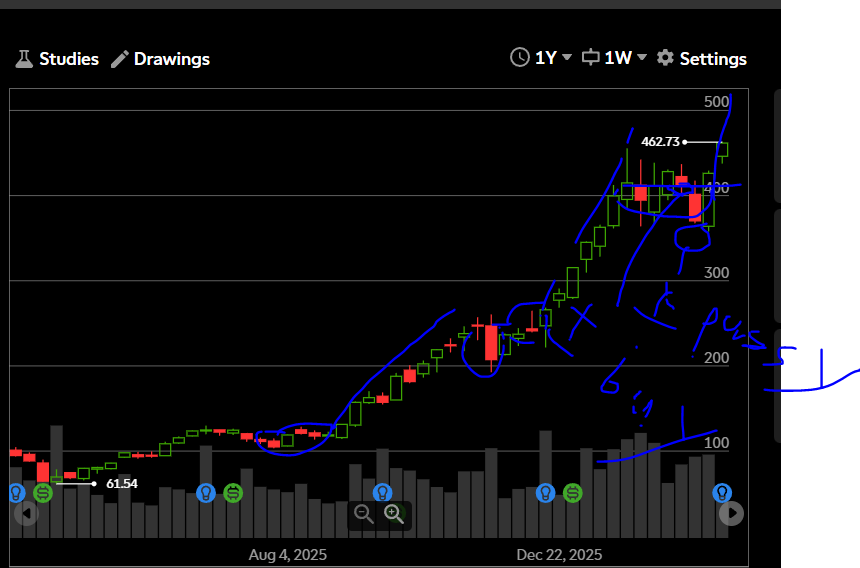Select latest green candle at 462.73 marker
This screenshot has width=860, height=568.
[x=723, y=150]
